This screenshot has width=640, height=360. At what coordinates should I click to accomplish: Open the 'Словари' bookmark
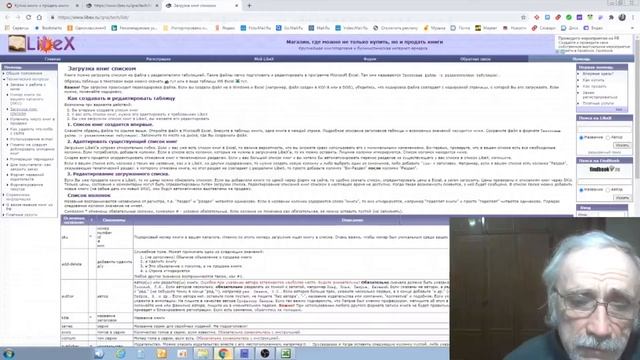click(543, 28)
